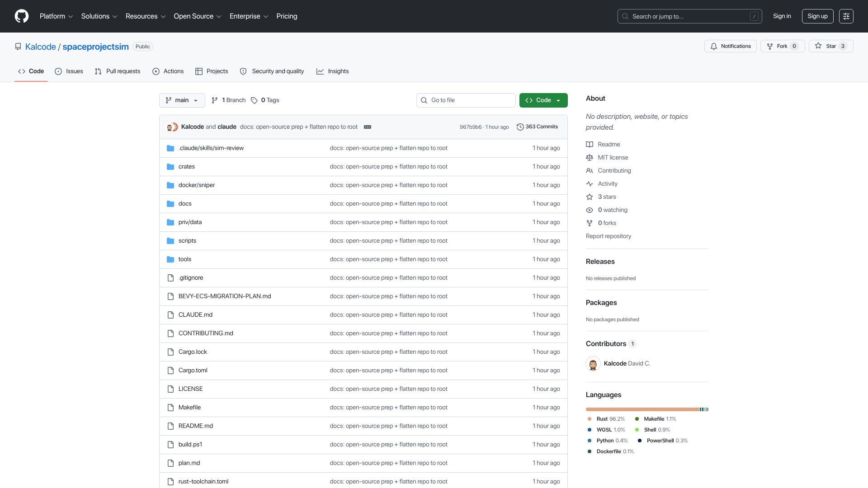The height and width of the screenshot is (488, 868).
Task: Click the languages color bar Rust segment
Action: pos(642,409)
